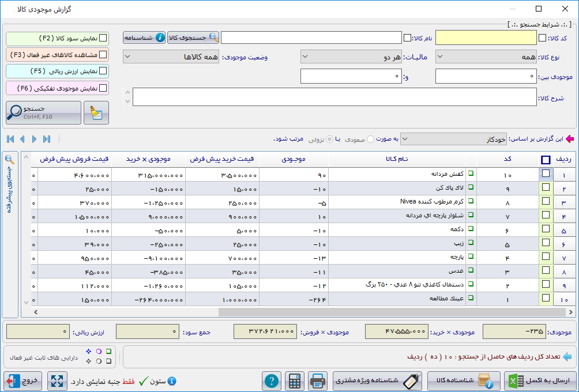Go to last record navigation arrow
Screen dimensions: 579x392
pos(47,139)
